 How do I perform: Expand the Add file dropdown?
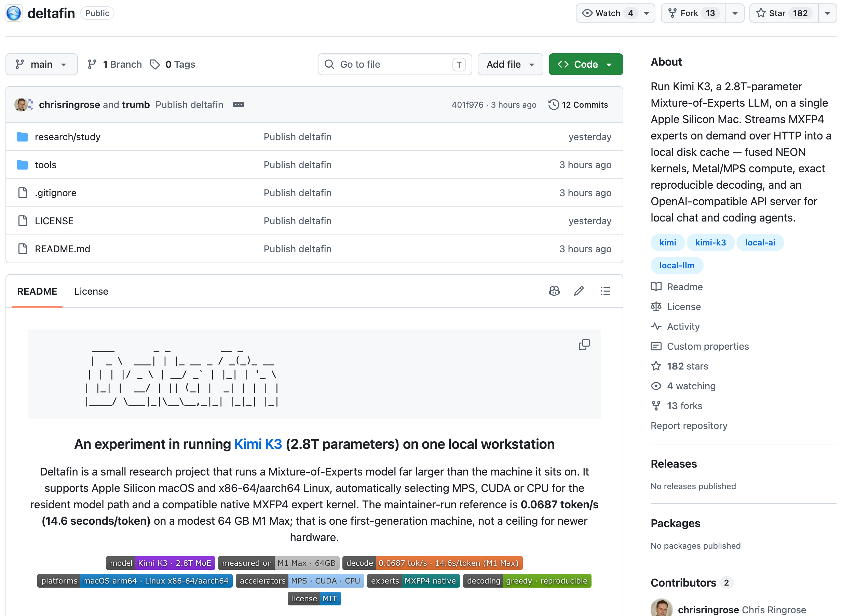coord(510,64)
